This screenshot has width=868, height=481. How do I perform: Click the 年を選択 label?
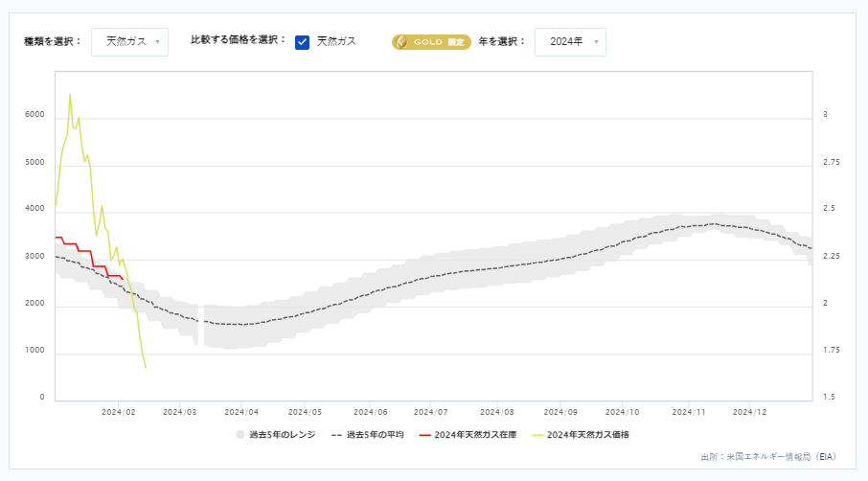pyautogui.click(x=502, y=41)
